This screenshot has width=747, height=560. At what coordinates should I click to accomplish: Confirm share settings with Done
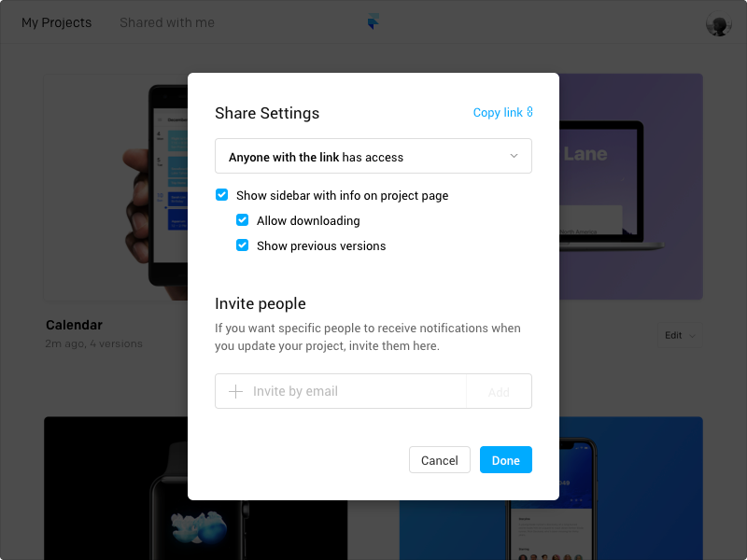pyautogui.click(x=505, y=460)
